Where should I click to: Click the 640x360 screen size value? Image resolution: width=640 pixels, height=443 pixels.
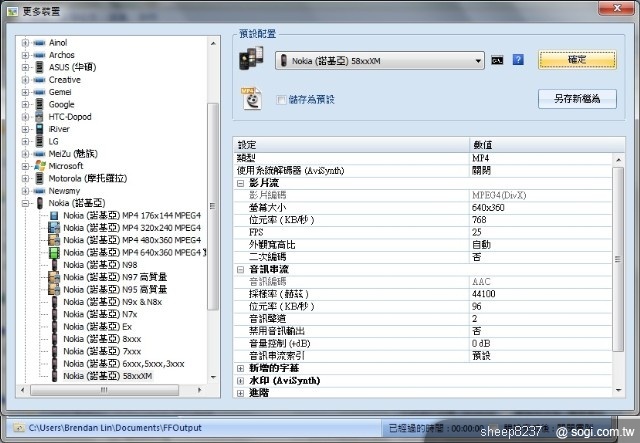488,208
